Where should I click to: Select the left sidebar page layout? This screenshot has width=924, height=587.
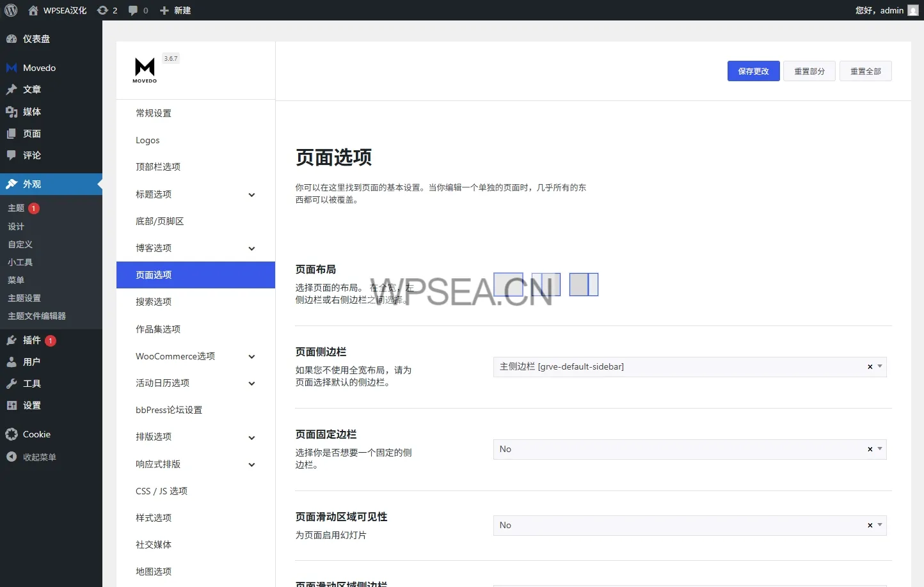[546, 285]
